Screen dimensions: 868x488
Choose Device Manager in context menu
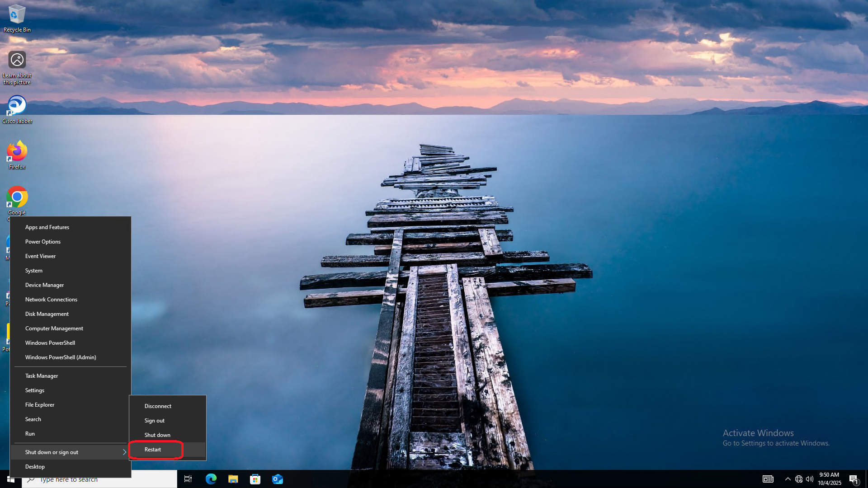pyautogui.click(x=44, y=285)
